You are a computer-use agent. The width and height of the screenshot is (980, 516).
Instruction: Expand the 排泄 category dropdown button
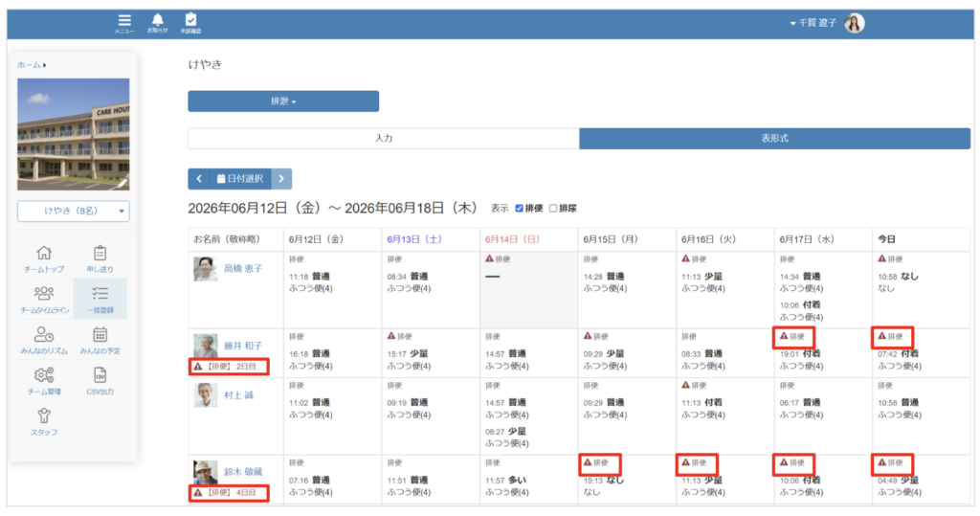click(x=283, y=101)
